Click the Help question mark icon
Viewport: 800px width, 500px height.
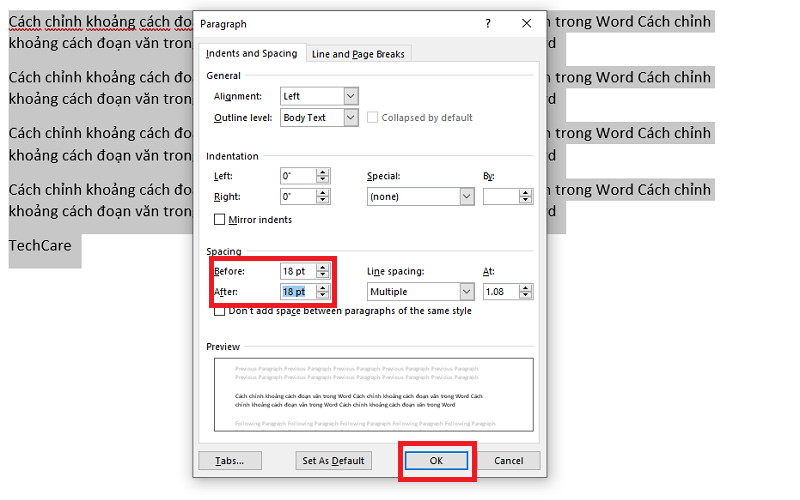pyautogui.click(x=488, y=23)
